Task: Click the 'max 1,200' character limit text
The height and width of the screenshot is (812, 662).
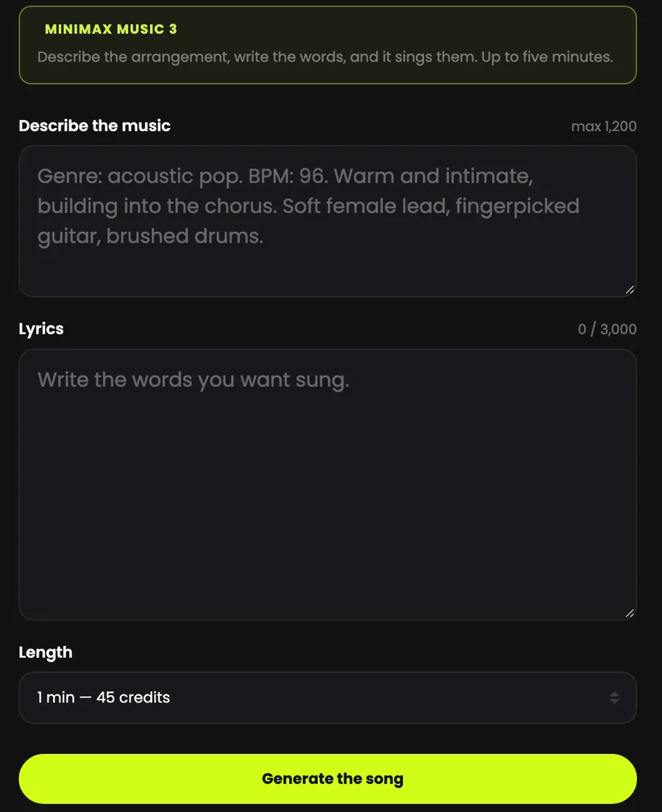Action: point(603,127)
